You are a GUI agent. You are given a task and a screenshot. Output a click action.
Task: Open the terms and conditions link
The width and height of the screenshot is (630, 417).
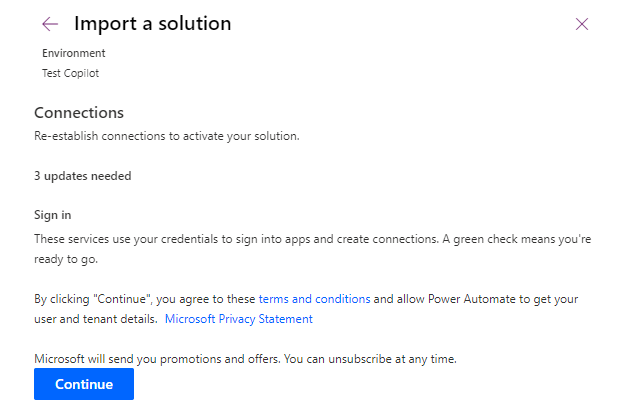pyautogui.click(x=314, y=299)
